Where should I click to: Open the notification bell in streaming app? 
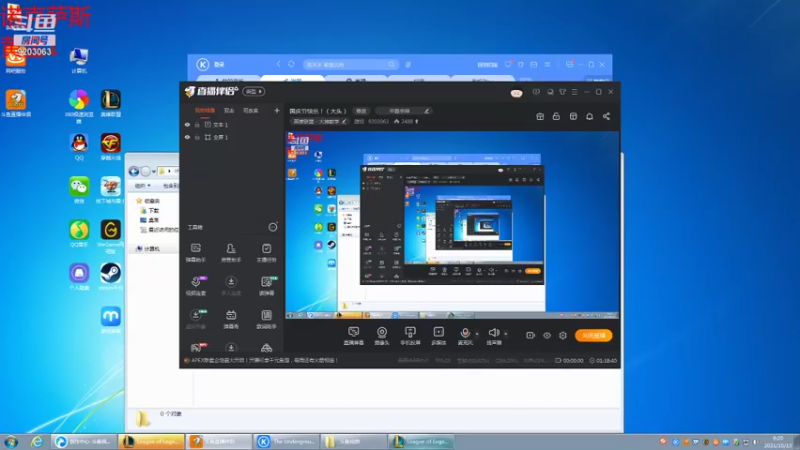point(589,116)
